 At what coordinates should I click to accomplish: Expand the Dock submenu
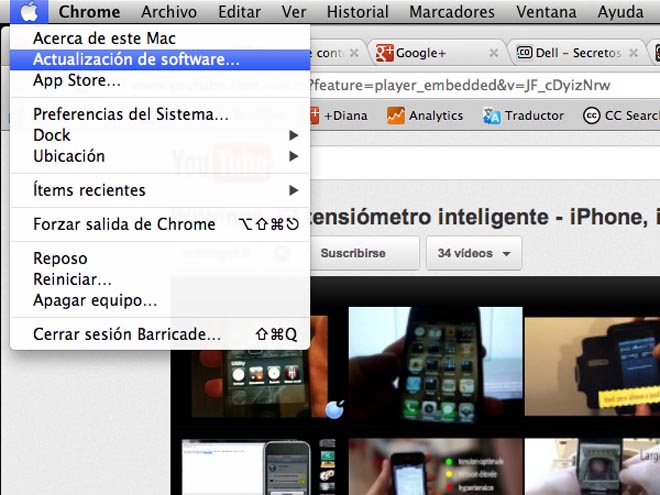(294, 135)
